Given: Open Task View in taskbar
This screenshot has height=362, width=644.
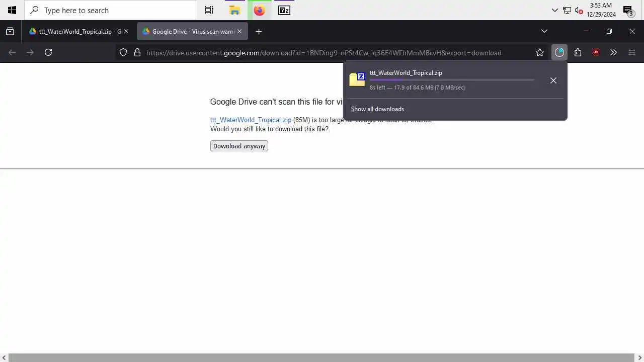Looking at the screenshot, I should point(209,10).
